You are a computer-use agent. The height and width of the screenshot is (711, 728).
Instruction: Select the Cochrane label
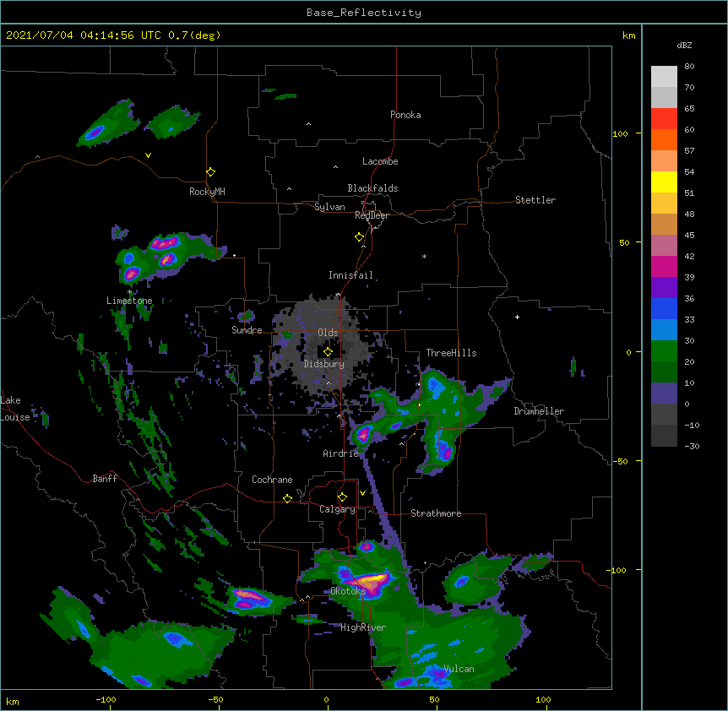(x=272, y=480)
